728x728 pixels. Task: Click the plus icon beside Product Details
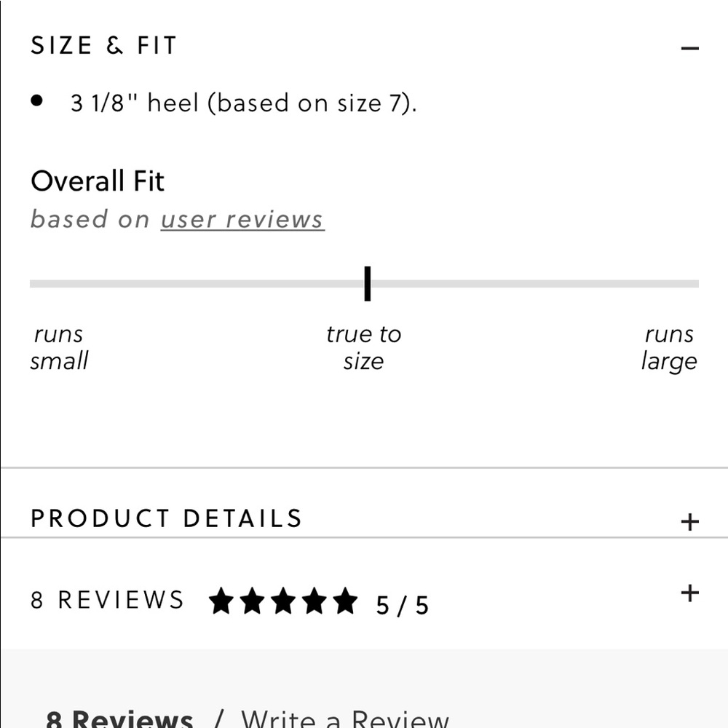coord(689,521)
